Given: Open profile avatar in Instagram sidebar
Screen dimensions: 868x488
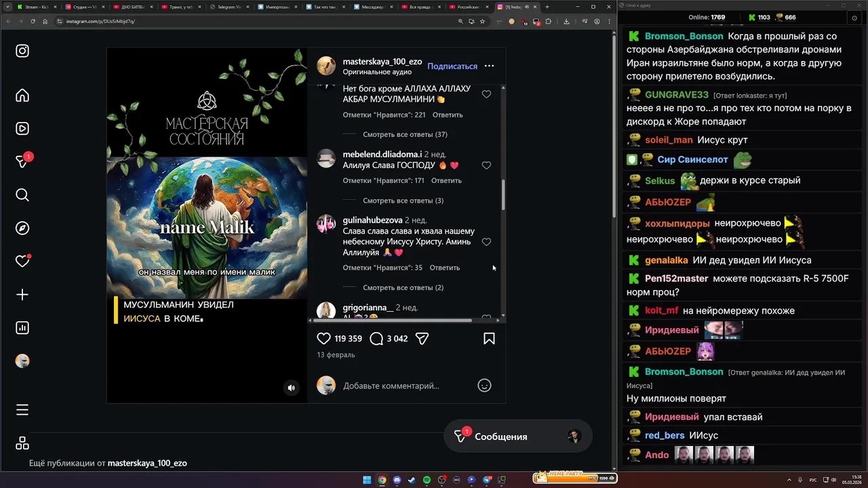Looking at the screenshot, I should 22,361.
